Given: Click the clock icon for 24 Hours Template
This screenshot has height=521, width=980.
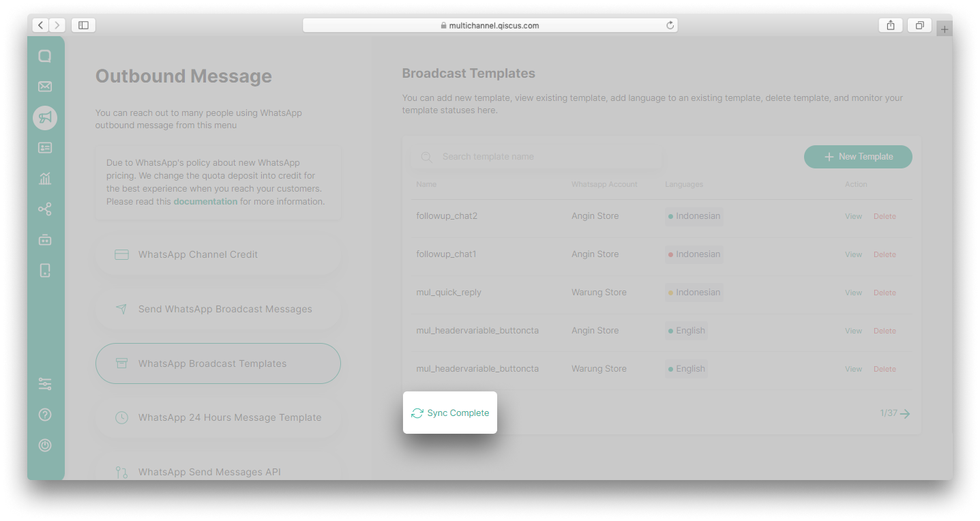Looking at the screenshot, I should pos(121,417).
